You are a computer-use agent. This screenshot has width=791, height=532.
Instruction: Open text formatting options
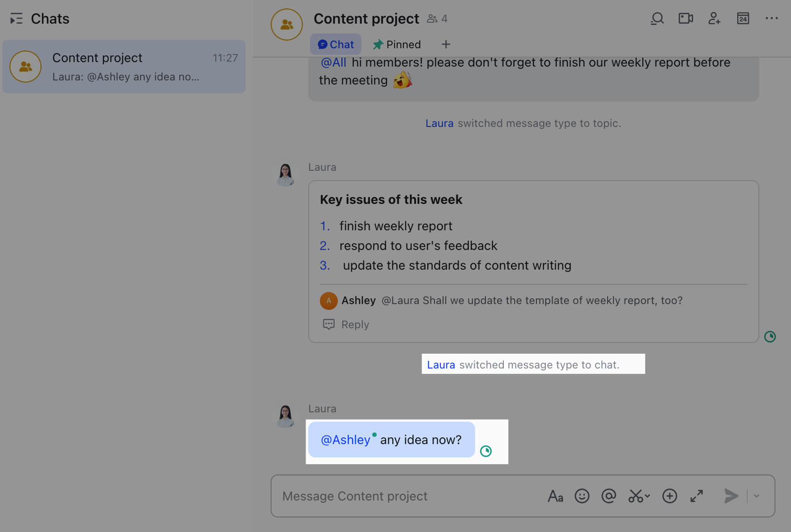tap(555, 496)
